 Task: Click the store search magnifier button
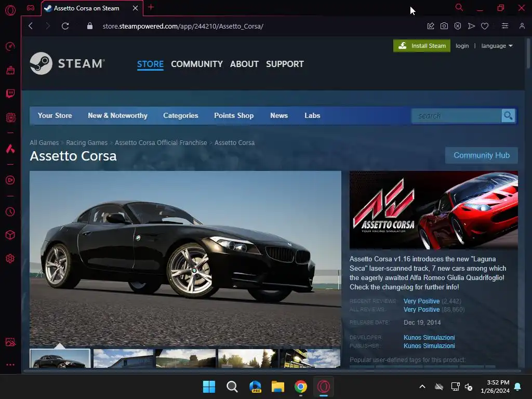[x=508, y=116]
